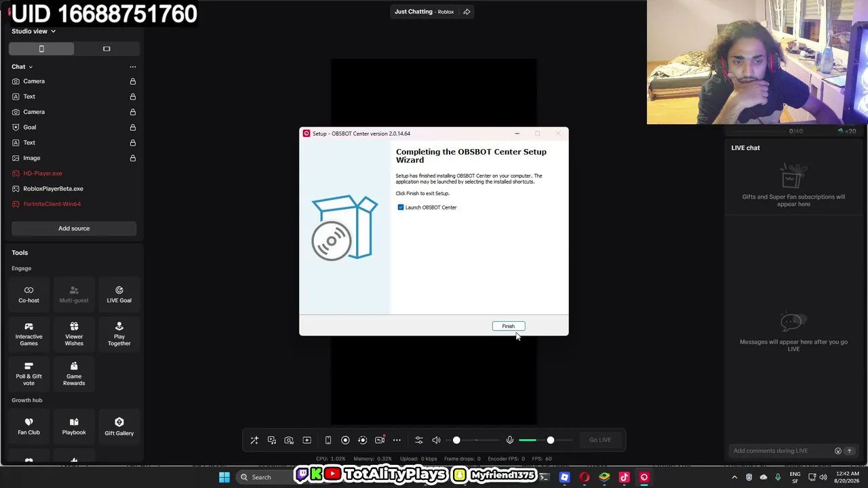Click the media music icon in toolbar
This screenshot has width=868, height=488.
click(x=272, y=441)
